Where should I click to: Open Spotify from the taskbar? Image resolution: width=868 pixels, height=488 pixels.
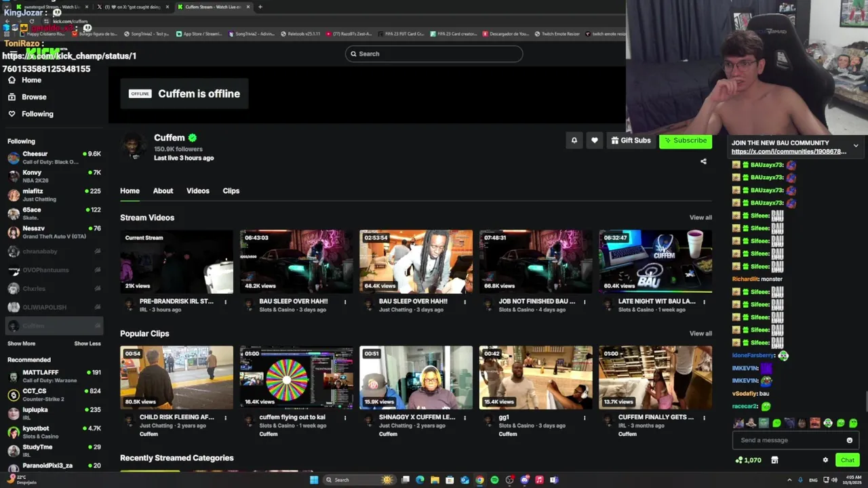pyautogui.click(x=494, y=480)
